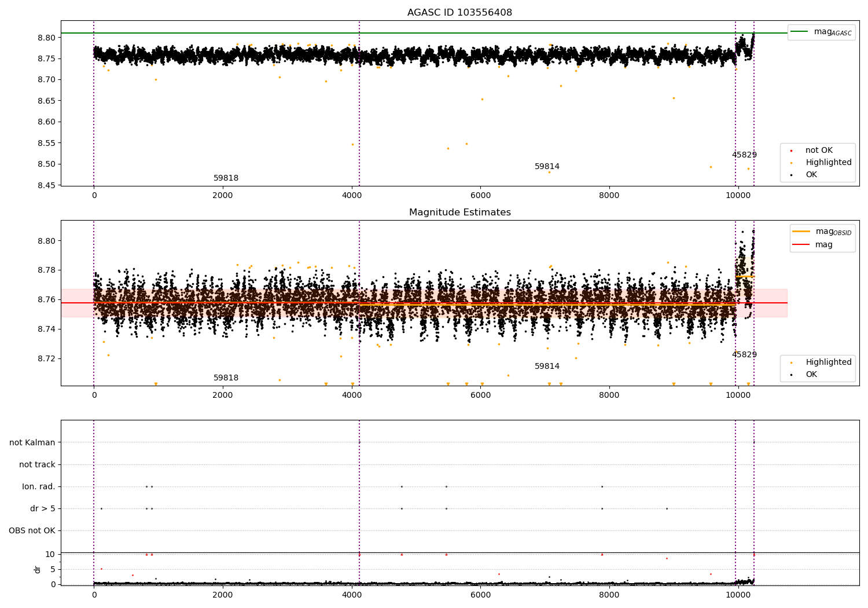Click the 8.45 y-axis tick in top plot
The width and height of the screenshot is (868, 608).
coord(47,185)
